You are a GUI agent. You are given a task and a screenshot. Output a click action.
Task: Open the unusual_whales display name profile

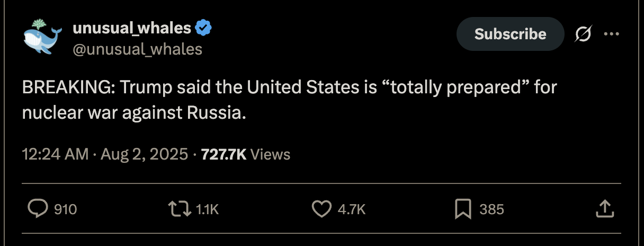[x=132, y=28]
